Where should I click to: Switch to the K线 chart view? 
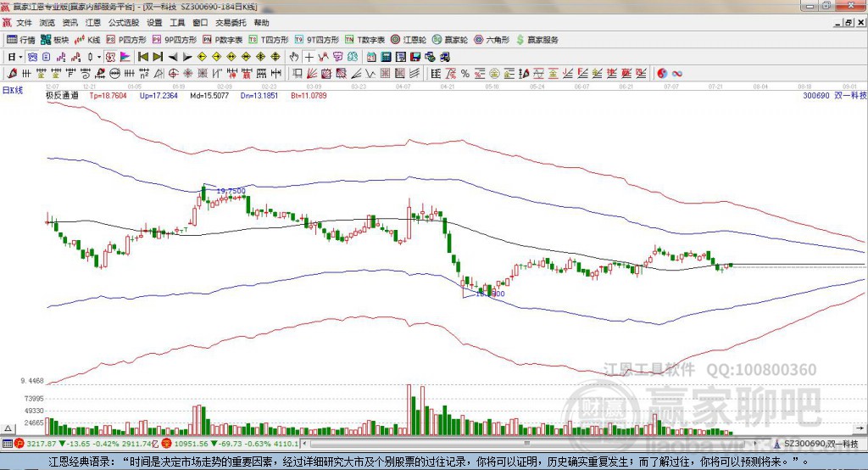pos(87,40)
